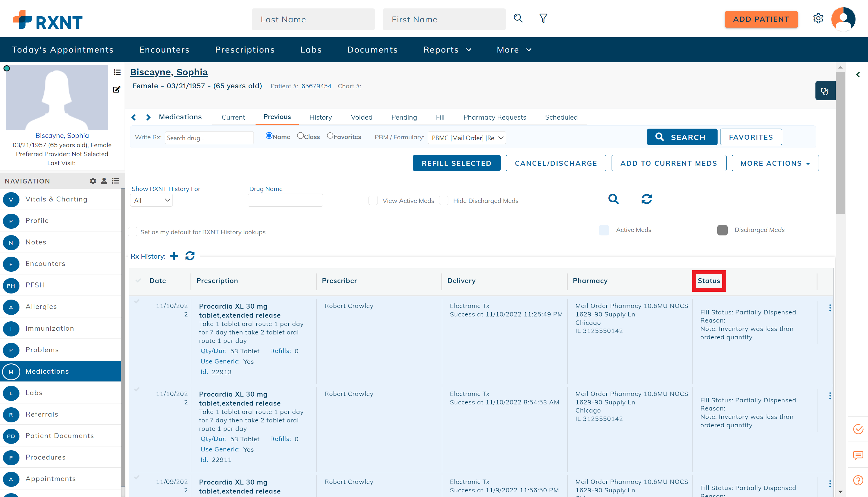This screenshot has width=868, height=497.
Task: Open settings gear in top header
Action: click(818, 18)
